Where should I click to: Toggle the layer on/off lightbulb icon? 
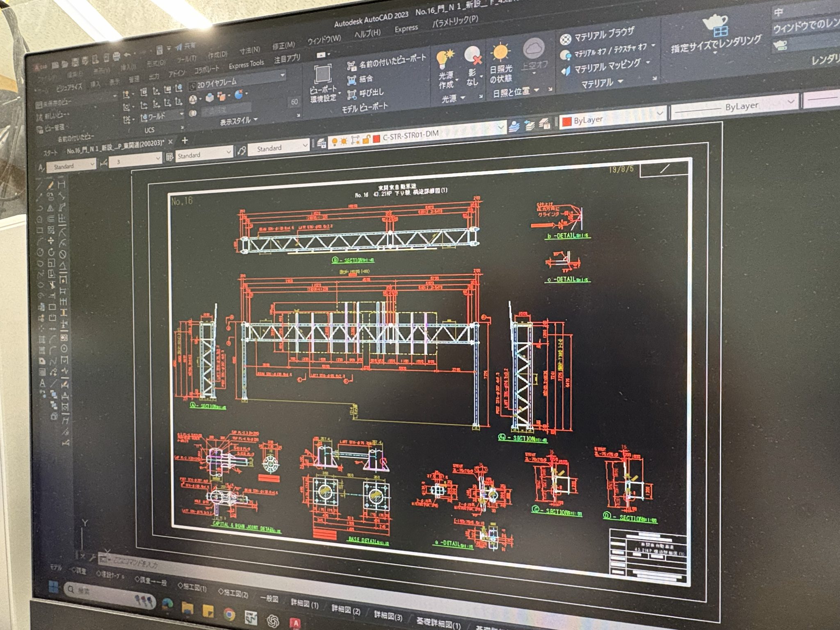[x=334, y=142]
